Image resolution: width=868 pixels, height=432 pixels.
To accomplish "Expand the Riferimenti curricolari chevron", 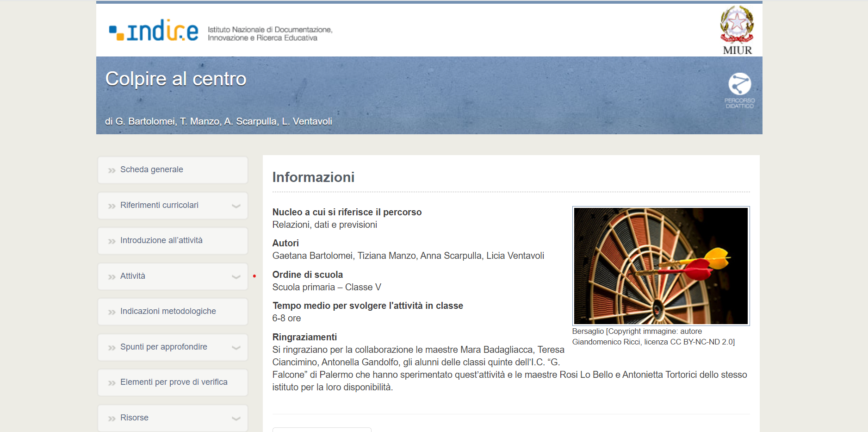I will 236,206.
